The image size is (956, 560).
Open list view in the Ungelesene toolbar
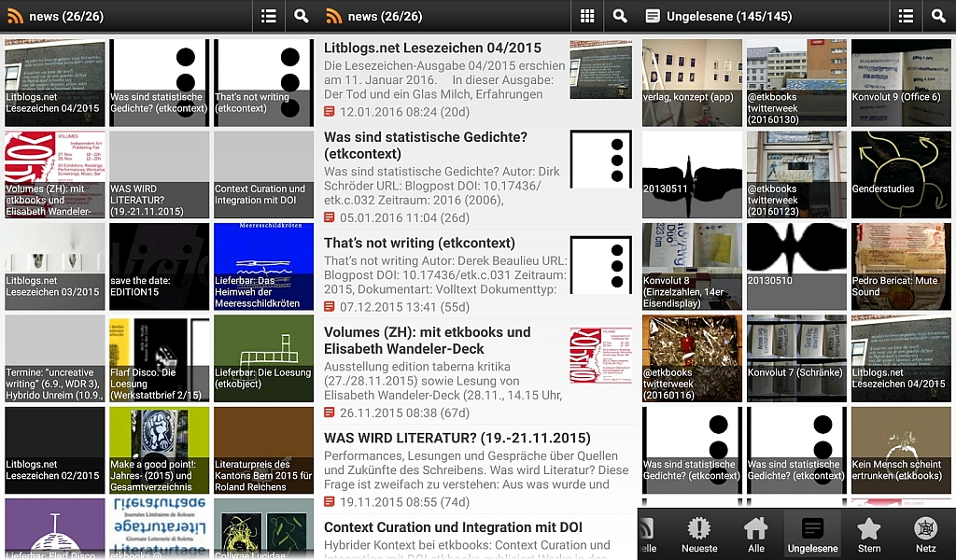coord(906,16)
